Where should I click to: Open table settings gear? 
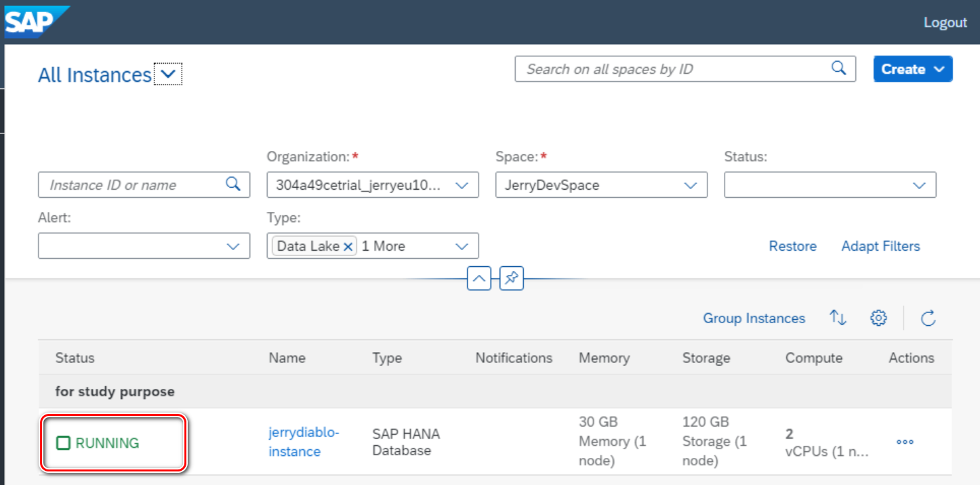tap(878, 318)
